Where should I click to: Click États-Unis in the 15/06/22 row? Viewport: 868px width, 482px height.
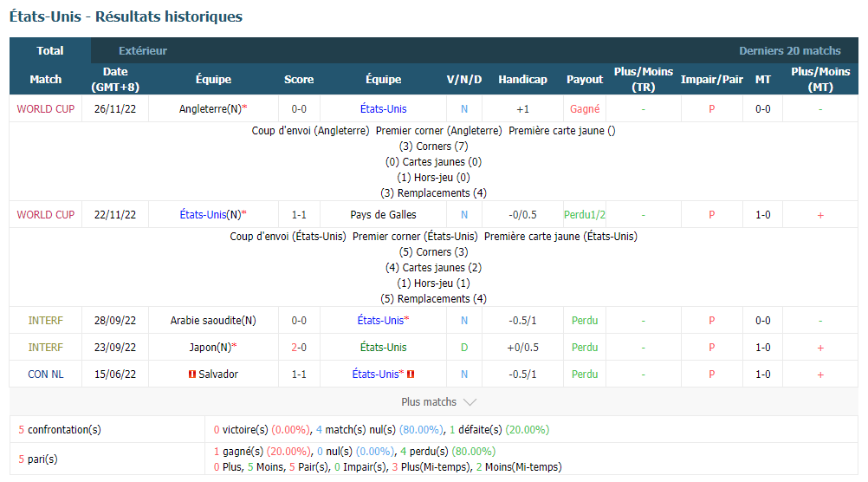[375, 375]
